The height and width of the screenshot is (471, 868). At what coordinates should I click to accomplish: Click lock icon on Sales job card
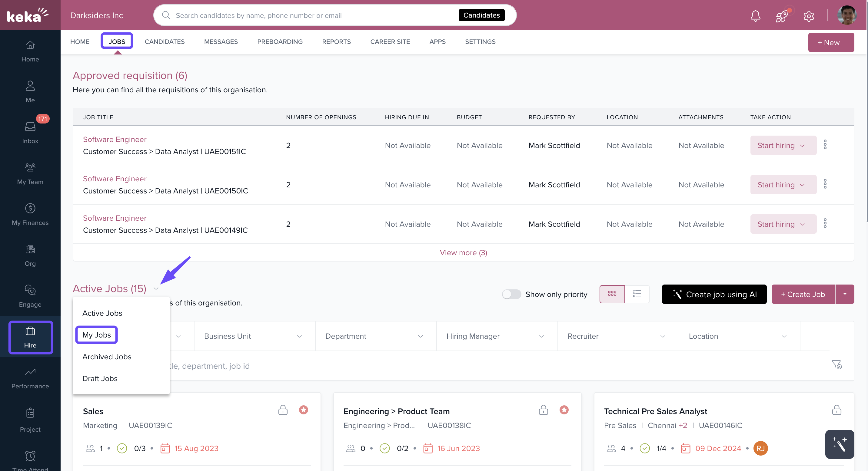pos(283,410)
